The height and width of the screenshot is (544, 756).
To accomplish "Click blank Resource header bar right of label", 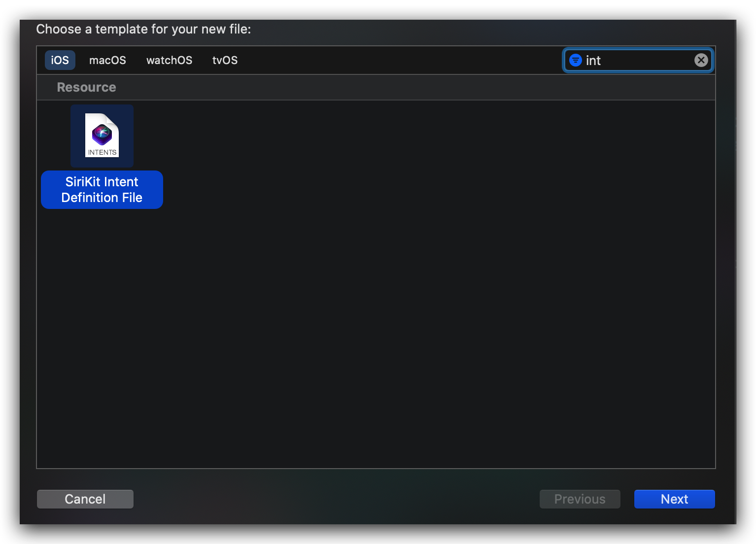I will [394, 87].
